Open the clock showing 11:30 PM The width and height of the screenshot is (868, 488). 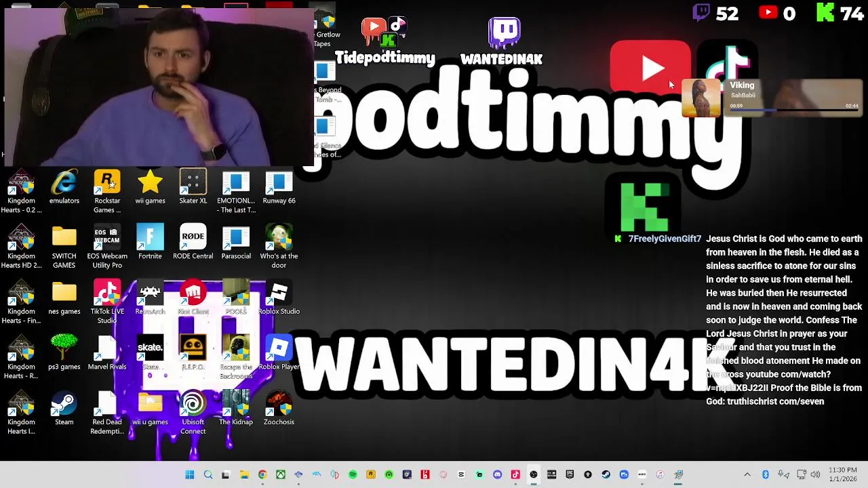click(x=843, y=474)
